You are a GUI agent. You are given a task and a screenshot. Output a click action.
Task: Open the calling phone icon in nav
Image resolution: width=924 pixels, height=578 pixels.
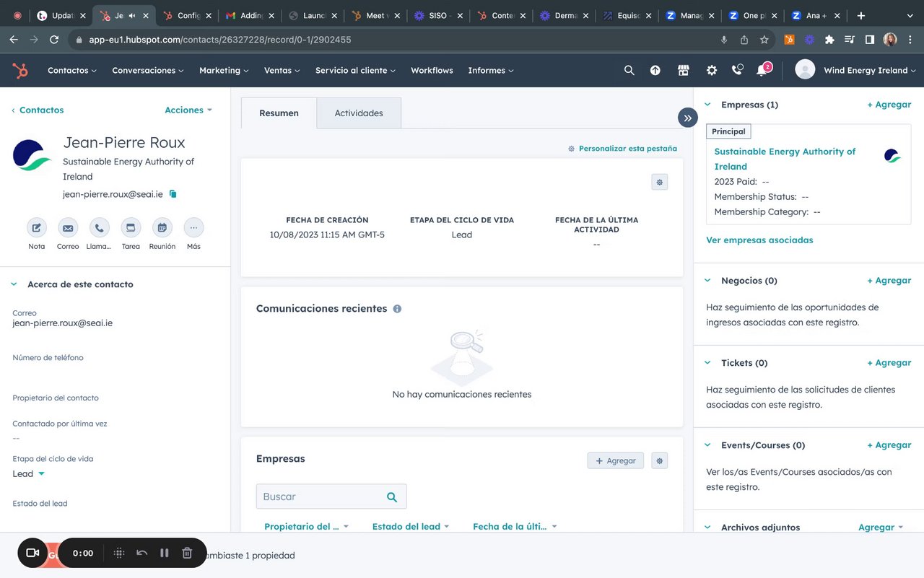[x=737, y=70]
